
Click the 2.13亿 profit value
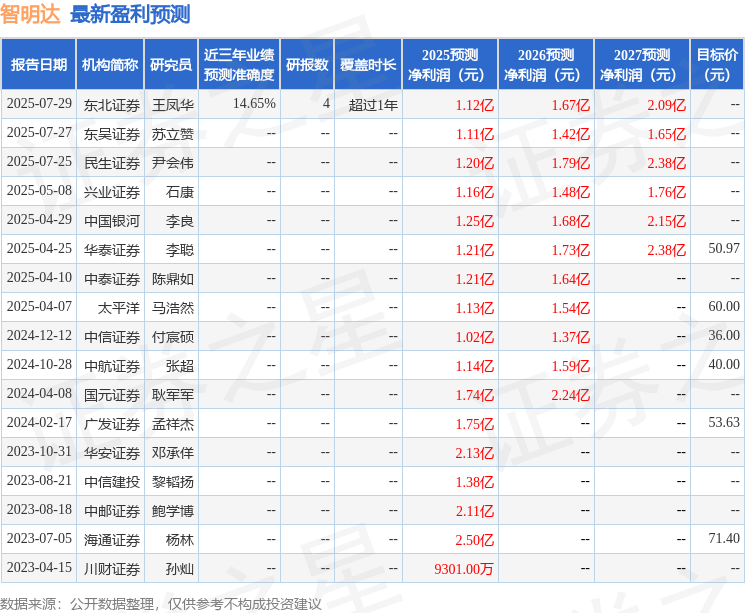tap(475, 453)
